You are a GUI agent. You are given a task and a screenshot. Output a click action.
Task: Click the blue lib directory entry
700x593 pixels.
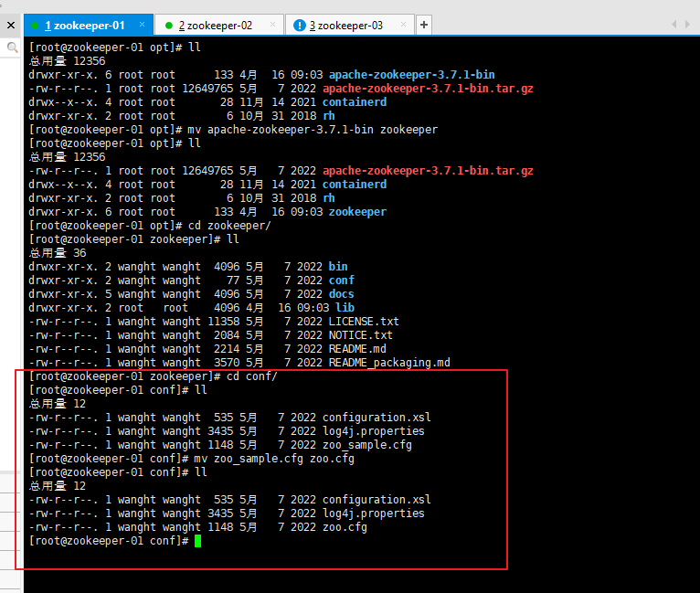[345, 307]
